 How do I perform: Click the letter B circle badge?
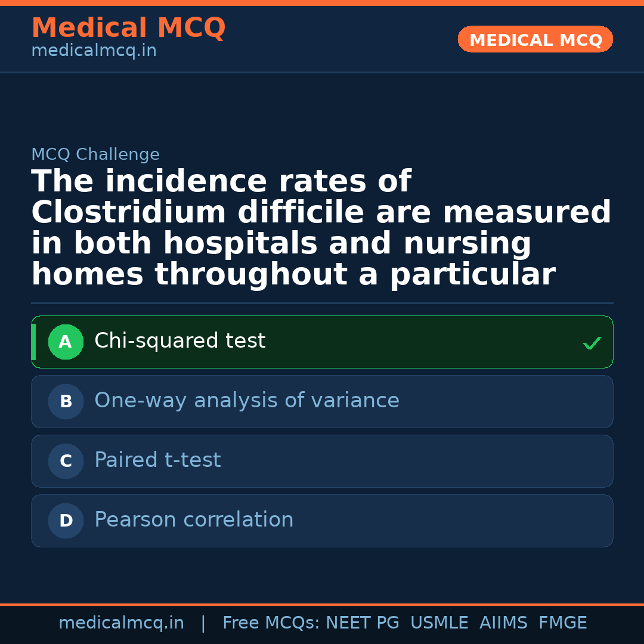[66, 402]
